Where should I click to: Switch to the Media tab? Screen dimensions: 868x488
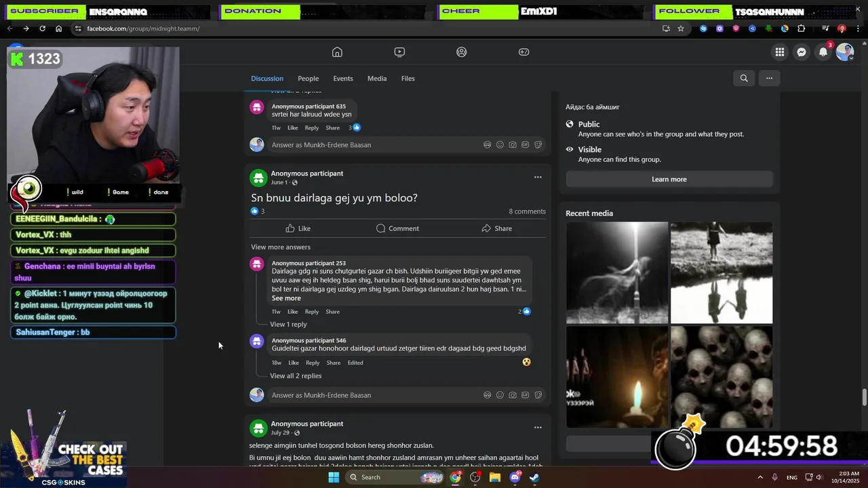(x=377, y=79)
